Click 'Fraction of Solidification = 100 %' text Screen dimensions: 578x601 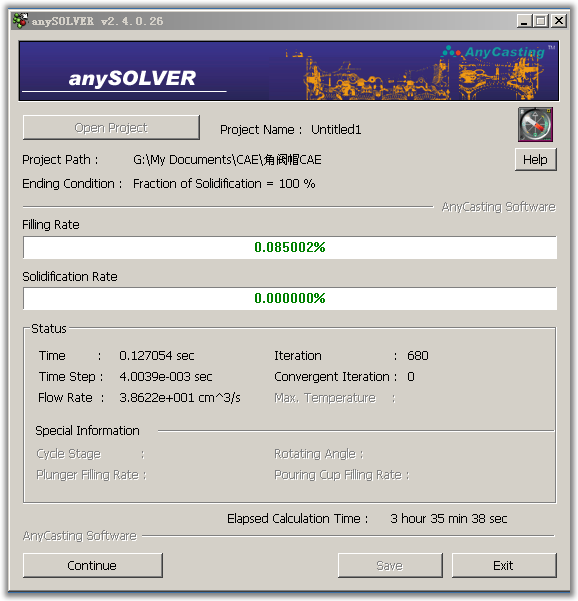(224, 184)
